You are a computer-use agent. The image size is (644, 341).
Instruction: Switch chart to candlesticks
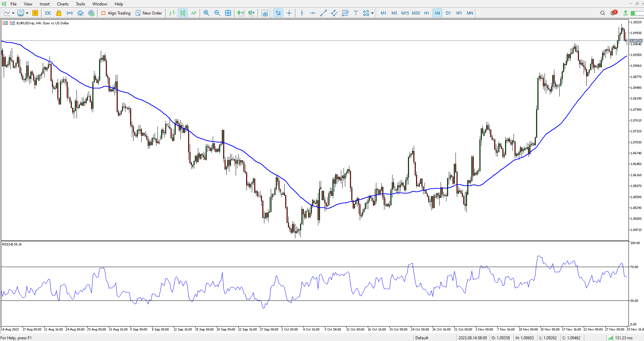click(183, 13)
